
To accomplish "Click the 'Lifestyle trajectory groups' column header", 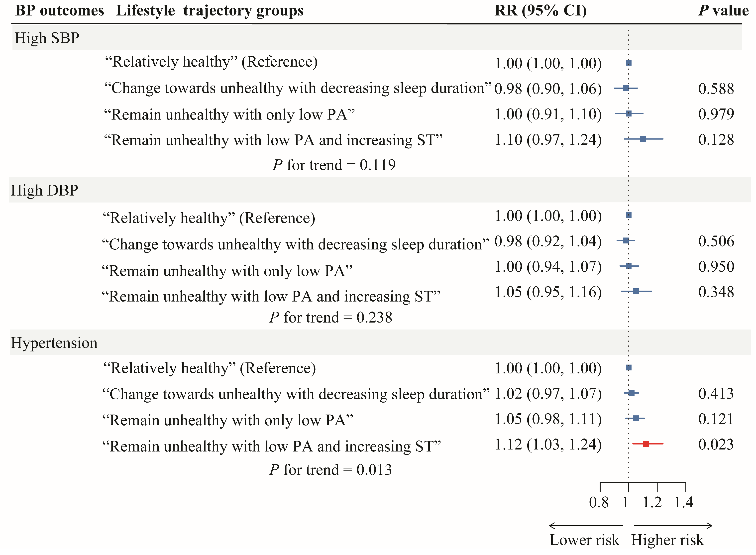I will pyautogui.click(x=210, y=10).
